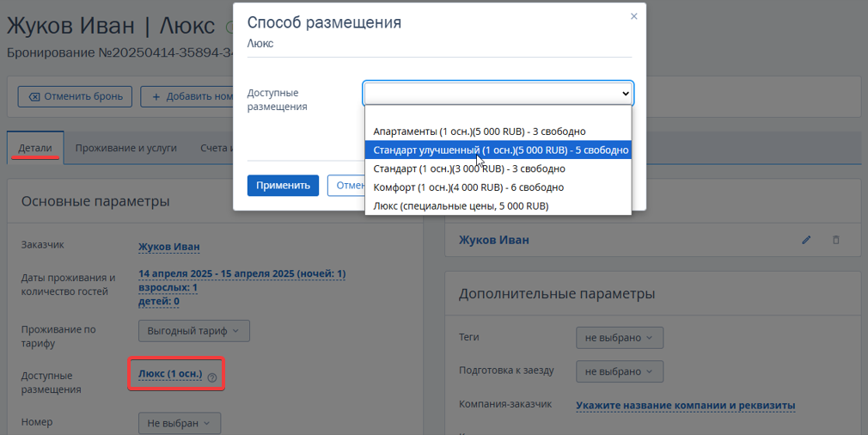Click the trash delete icon for guest
Screen dimensions: 868x435
[x=836, y=240]
